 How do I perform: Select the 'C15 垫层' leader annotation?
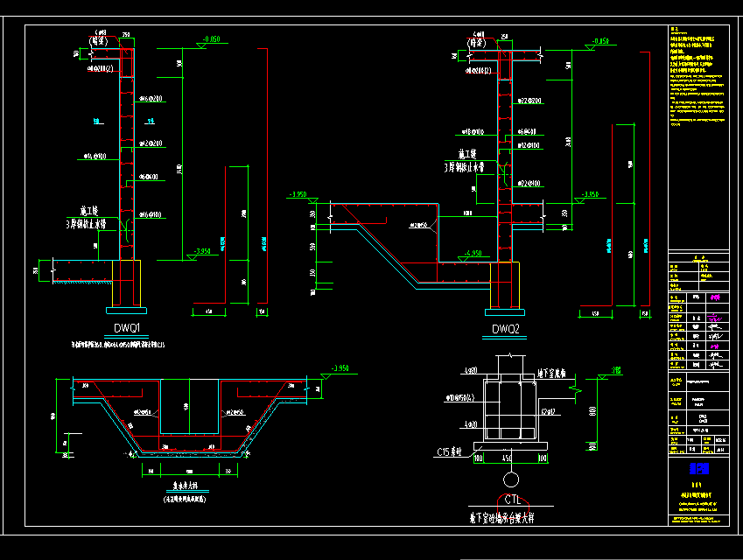(449, 452)
